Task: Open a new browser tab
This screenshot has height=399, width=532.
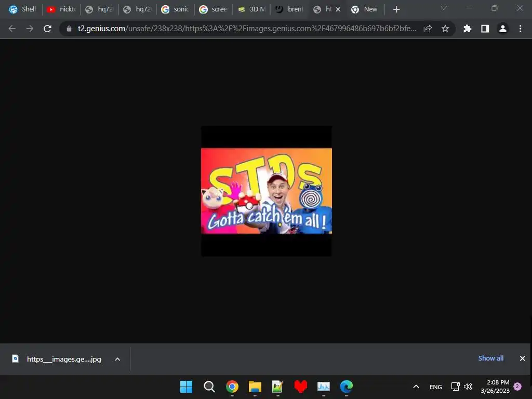Action: [396, 9]
